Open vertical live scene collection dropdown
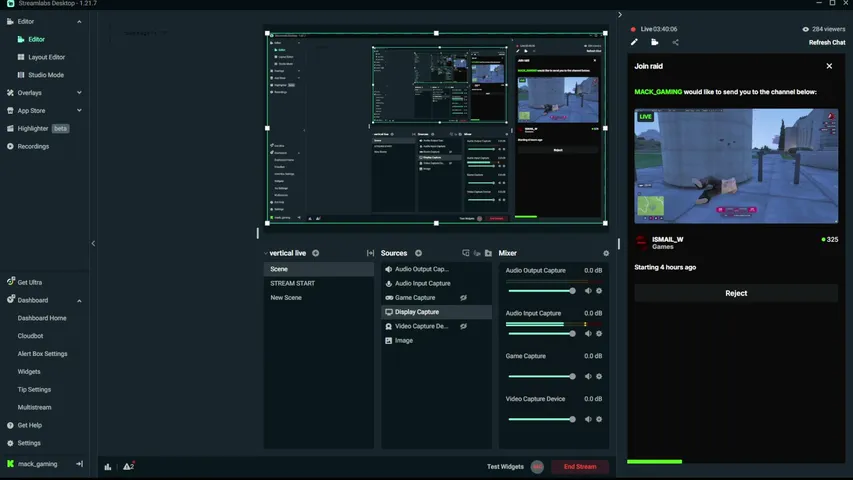Viewport: 853px width, 480px height. 286,253
